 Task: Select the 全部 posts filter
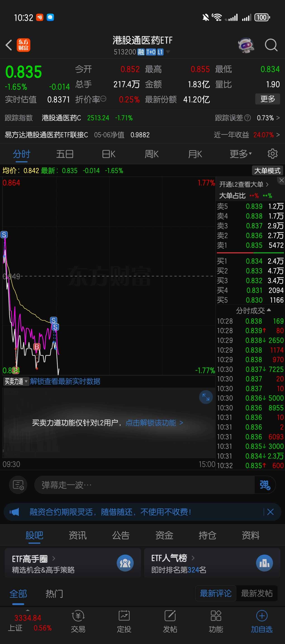pyautogui.click(x=18, y=594)
